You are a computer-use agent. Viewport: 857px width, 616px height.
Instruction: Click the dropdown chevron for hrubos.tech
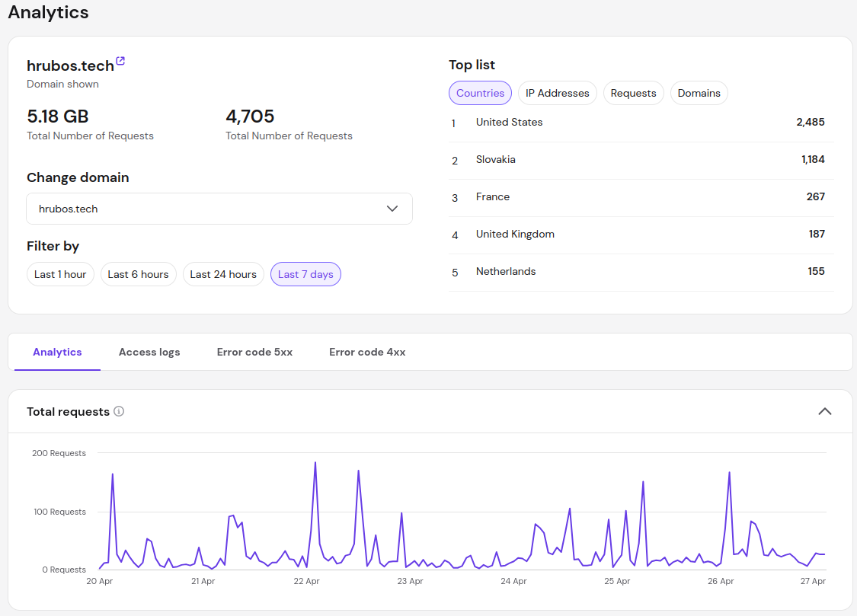(x=392, y=209)
